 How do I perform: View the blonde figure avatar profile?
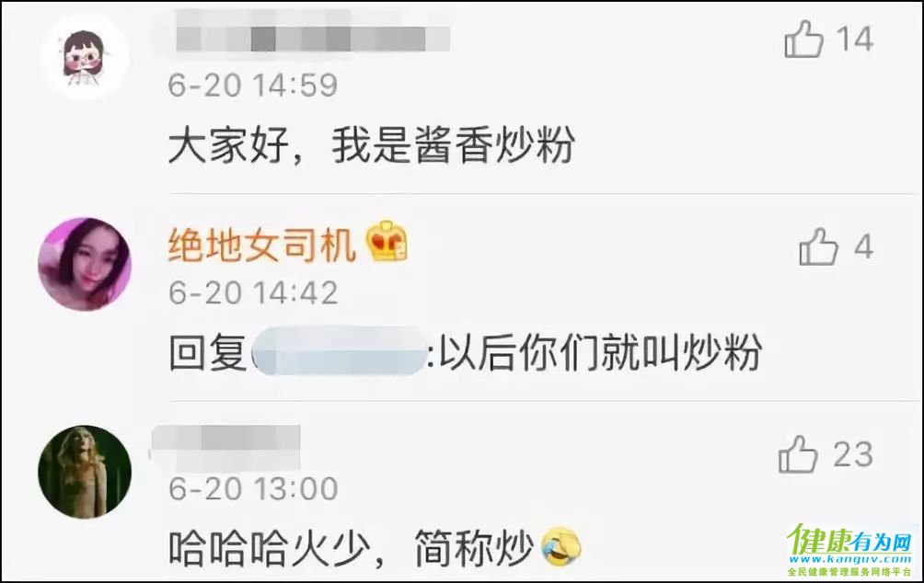(x=85, y=472)
